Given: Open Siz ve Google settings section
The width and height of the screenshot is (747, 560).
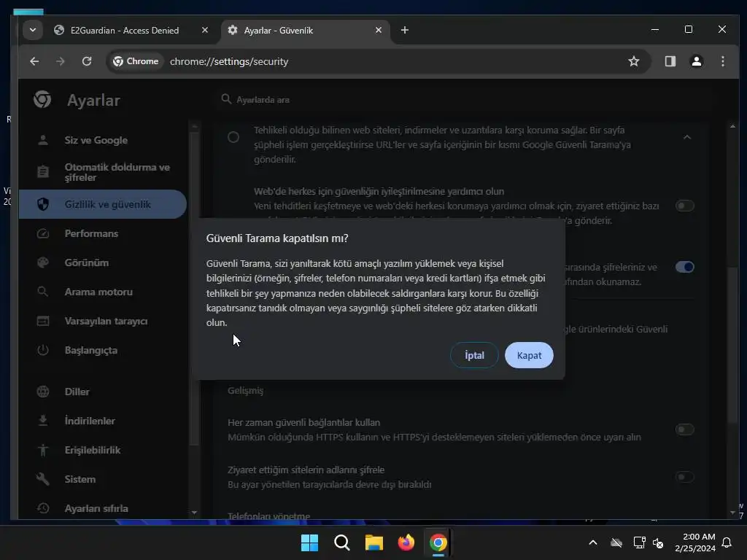Looking at the screenshot, I should click(102, 140).
